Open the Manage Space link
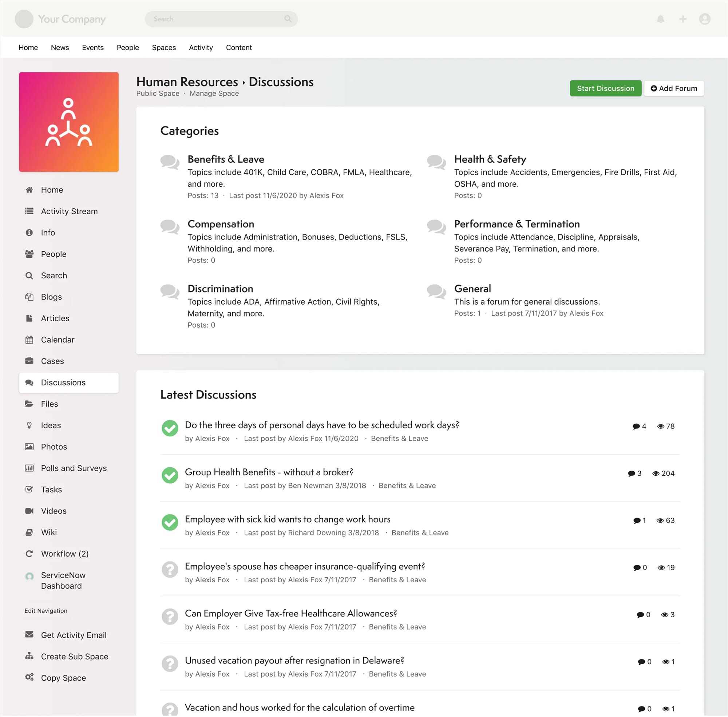 pos(214,94)
